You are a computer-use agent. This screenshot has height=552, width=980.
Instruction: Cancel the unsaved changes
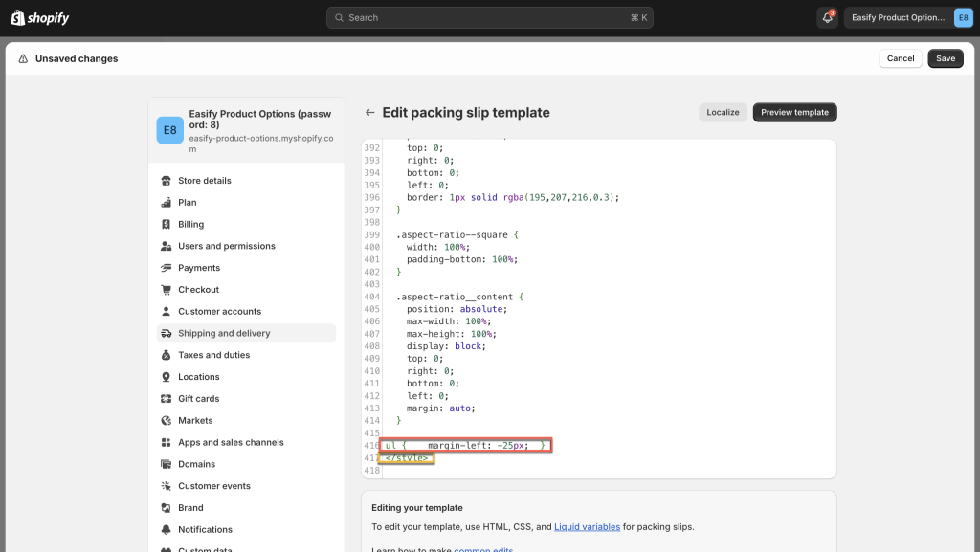pyautogui.click(x=900, y=58)
